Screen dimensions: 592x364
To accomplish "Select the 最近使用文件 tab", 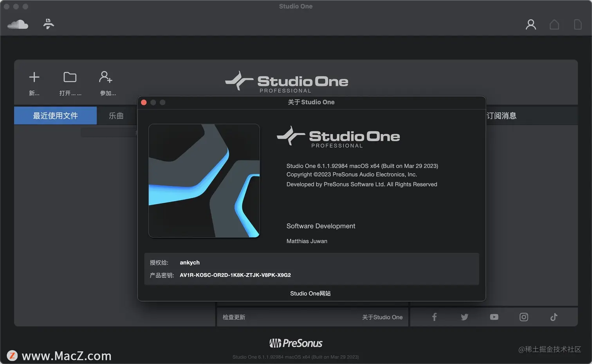I will [x=55, y=115].
